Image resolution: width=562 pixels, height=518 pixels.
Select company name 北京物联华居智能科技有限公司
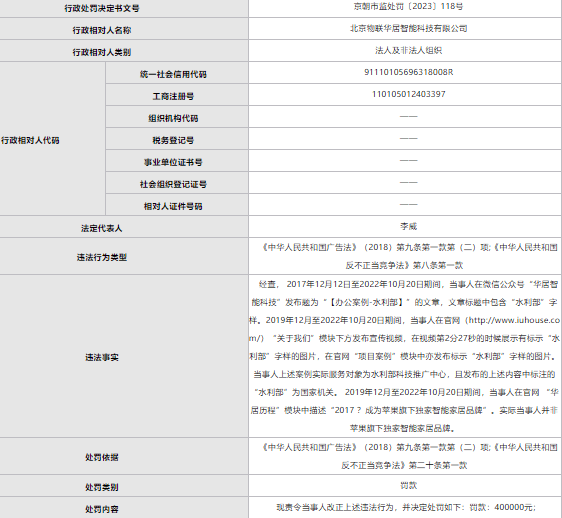408,28
